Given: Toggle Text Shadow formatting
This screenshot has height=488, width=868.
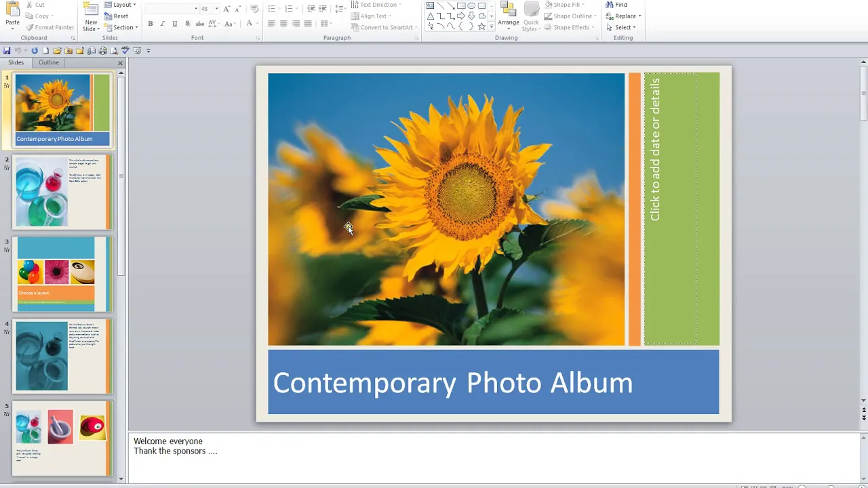Looking at the screenshot, I should coord(187,24).
